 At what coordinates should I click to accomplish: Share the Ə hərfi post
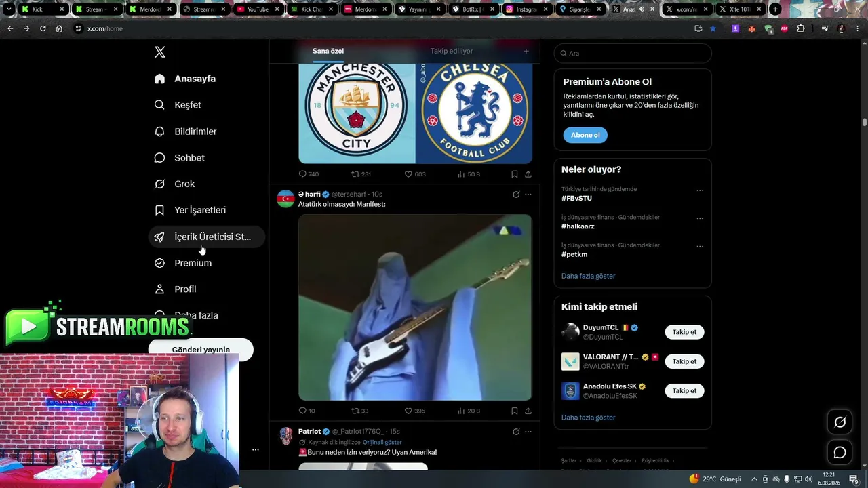coord(528,411)
